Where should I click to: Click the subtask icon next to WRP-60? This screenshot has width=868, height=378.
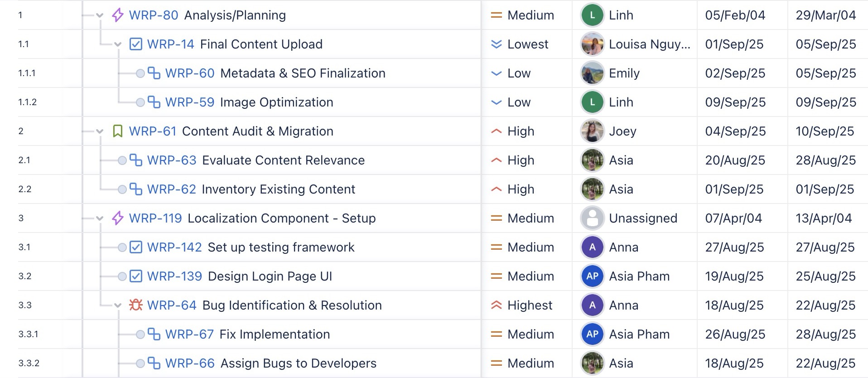(x=154, y=73)
